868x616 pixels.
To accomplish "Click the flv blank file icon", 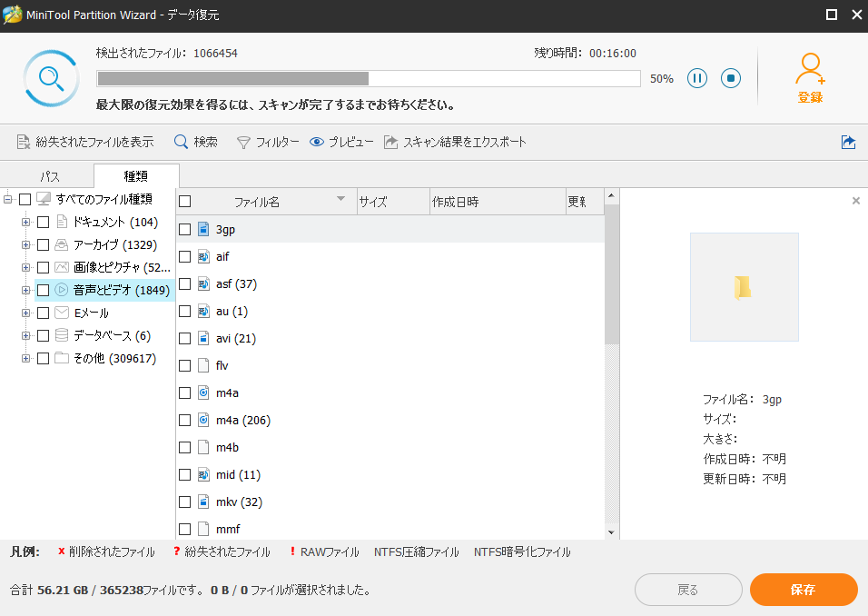I will coord(203,365).
